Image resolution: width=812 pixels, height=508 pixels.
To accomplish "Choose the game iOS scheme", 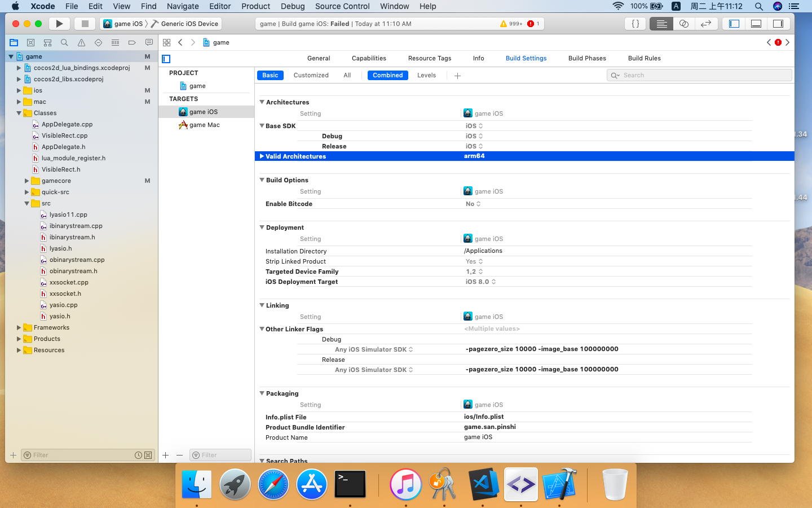I will click(123, 24).
